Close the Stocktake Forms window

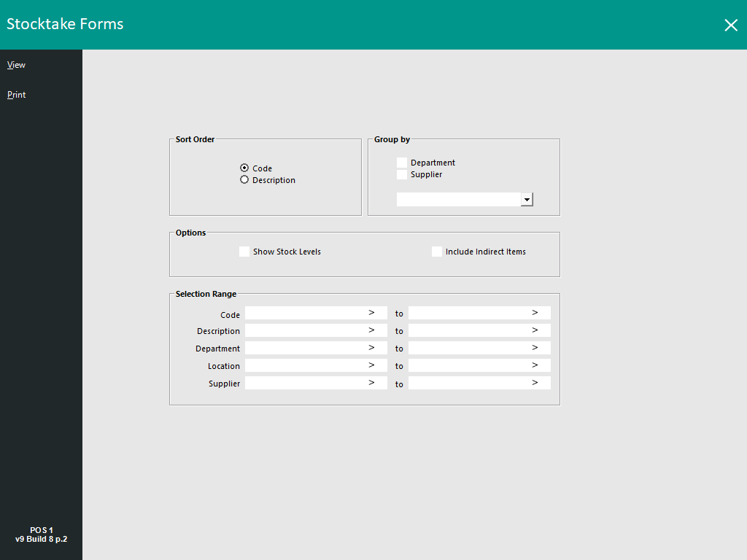731,25
